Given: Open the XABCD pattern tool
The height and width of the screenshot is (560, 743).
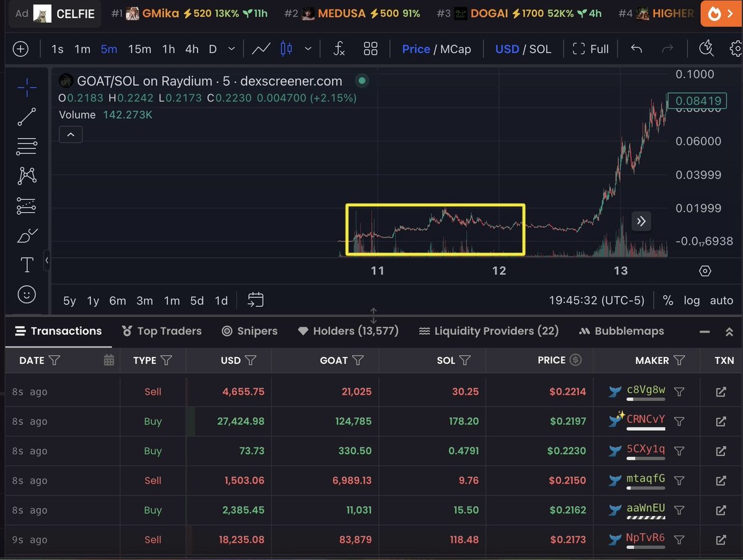Looking at the screenshot, I should pos(27,176).
